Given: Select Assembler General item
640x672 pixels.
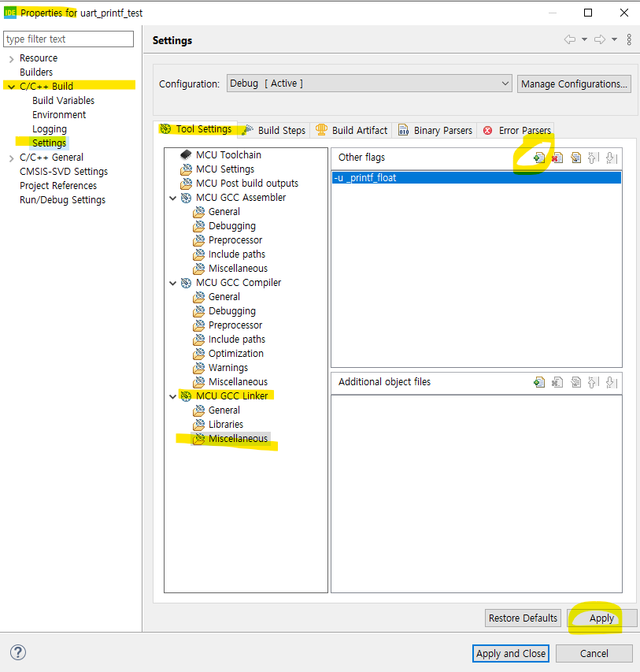Looking at the screenshot, I should [216, 212].
